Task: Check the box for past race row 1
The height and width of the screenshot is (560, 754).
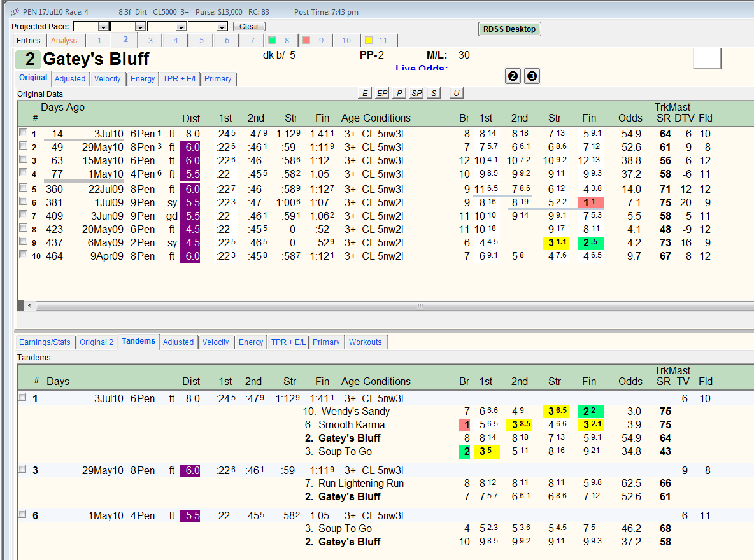Action: (23, 132)
